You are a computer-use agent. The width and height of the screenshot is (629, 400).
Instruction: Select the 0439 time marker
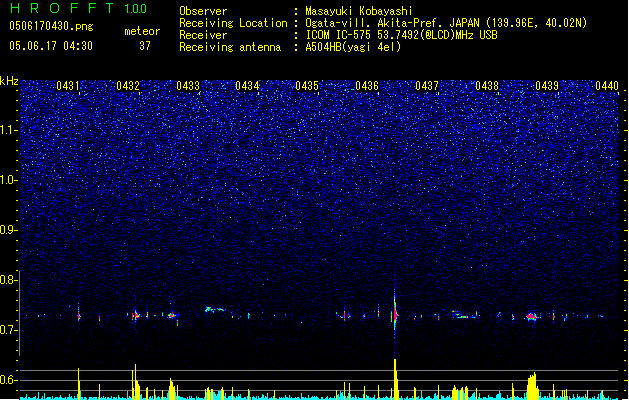547,86
